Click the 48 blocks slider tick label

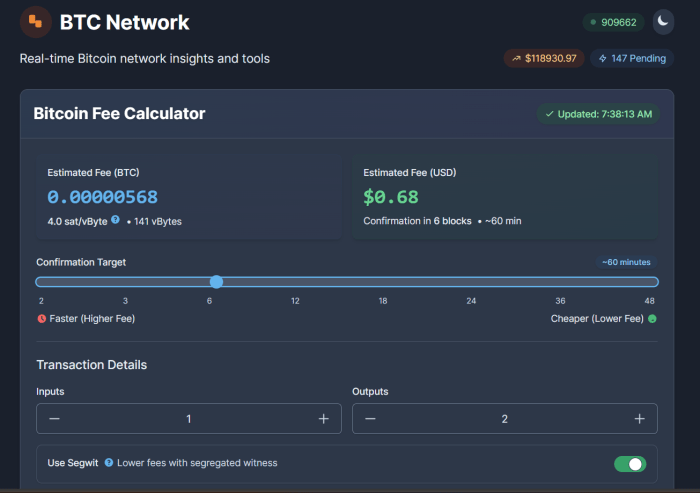coord(649,301)
